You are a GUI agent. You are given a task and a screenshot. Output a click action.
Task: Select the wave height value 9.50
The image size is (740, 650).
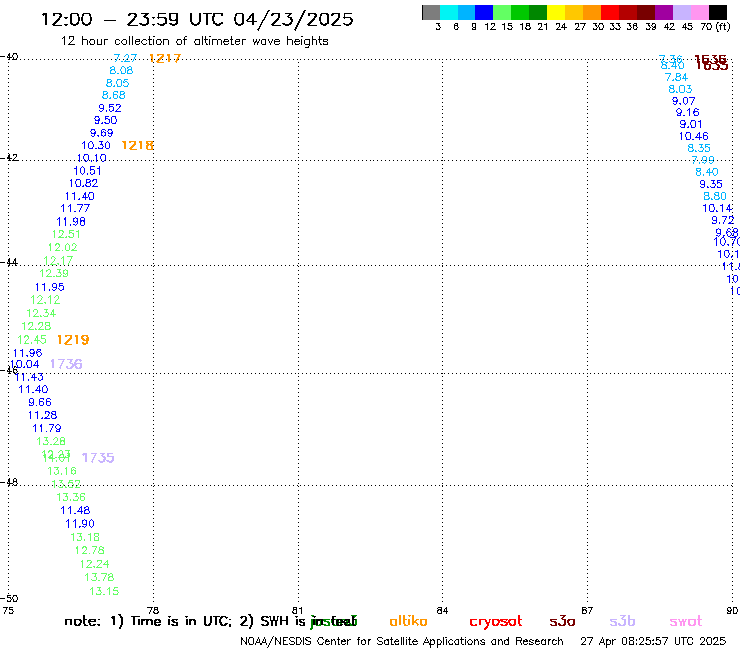[x=106, y=120]
